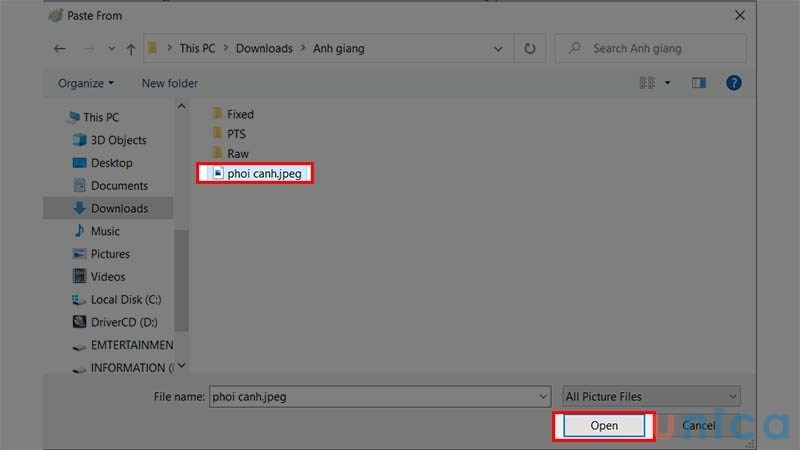The height and width of the screenshot is (450, 800).
Task: Click the Open button
Action: [604, 426]
